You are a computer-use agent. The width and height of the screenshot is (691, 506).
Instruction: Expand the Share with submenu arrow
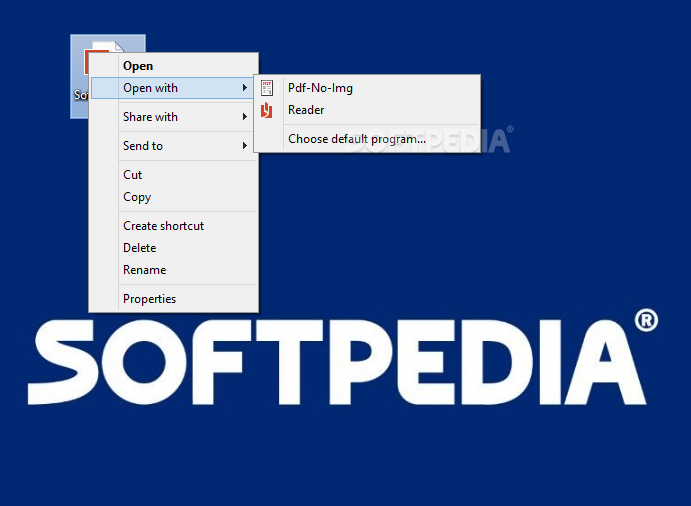point(245,117)
